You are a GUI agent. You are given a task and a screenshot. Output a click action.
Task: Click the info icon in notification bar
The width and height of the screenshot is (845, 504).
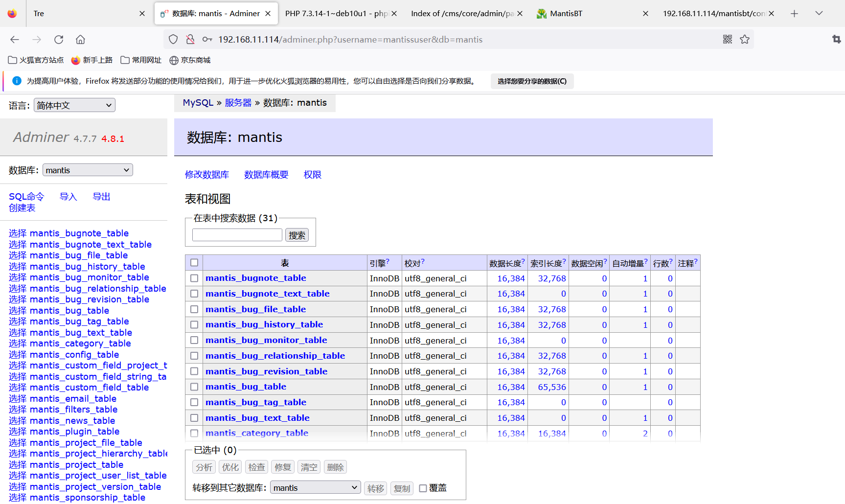[17, 81]
